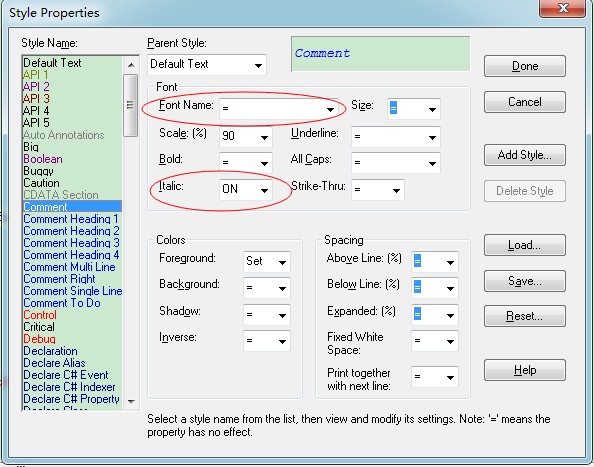Open the font Size dropdown

coord(414,109)
